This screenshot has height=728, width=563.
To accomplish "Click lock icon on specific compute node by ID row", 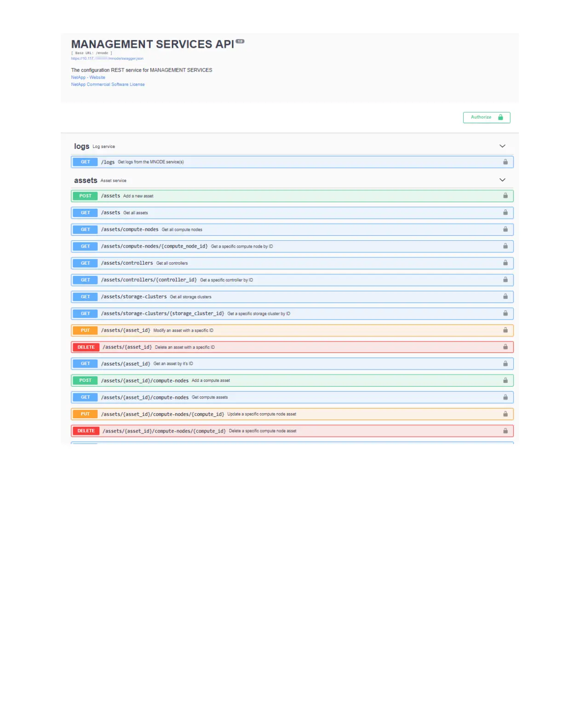I will (x=505, y=246).
